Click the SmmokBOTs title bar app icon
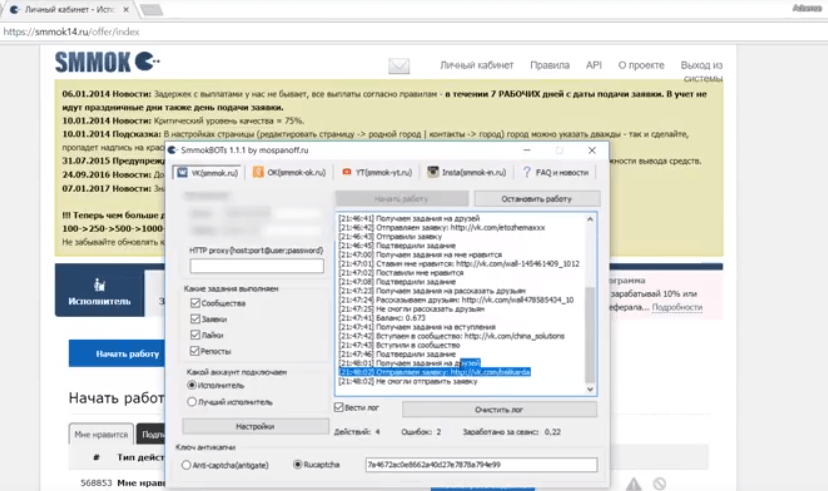This screenshot has height=491, width=828. click(172, 150)
